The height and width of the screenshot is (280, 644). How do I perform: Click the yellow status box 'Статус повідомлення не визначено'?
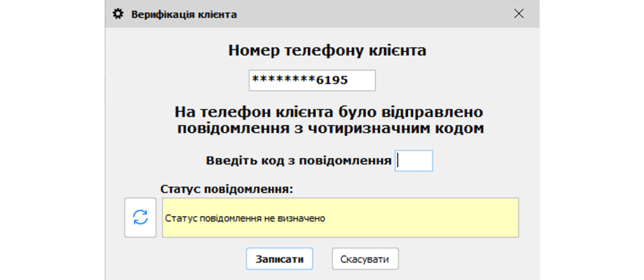340,218
